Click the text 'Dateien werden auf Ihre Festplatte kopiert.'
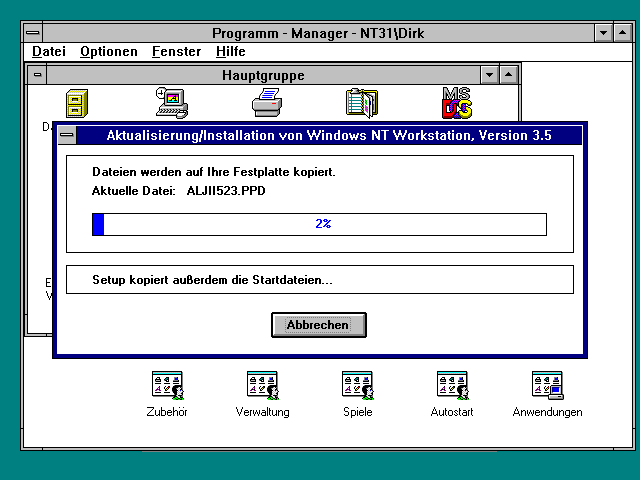 pyautogui.click(x=213, y=172)
